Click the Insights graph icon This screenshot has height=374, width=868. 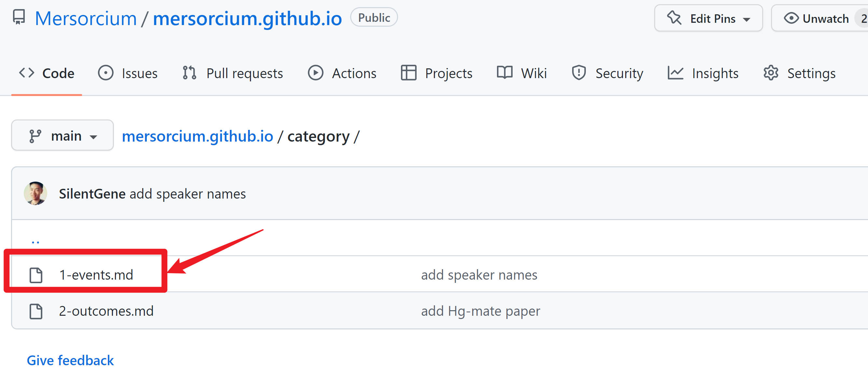[x=675, y=73]
